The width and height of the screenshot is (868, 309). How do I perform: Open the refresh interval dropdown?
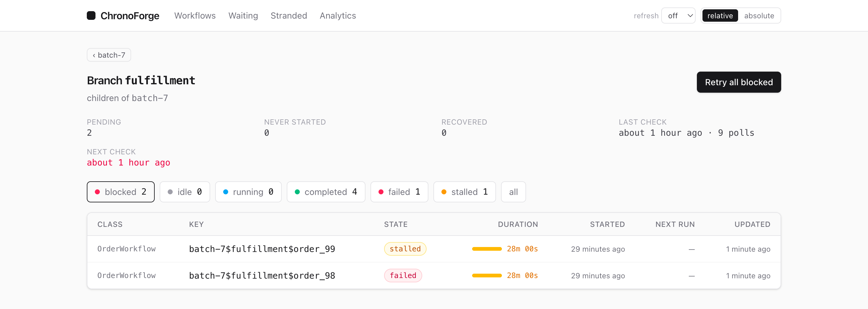678,15
